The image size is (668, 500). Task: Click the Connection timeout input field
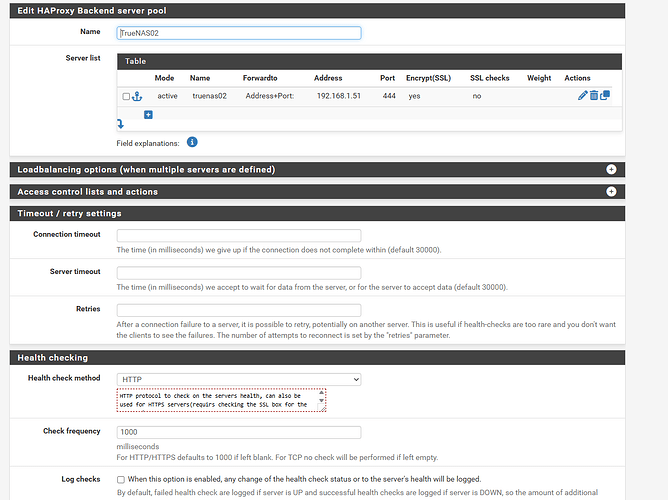[x=238, y=235]
